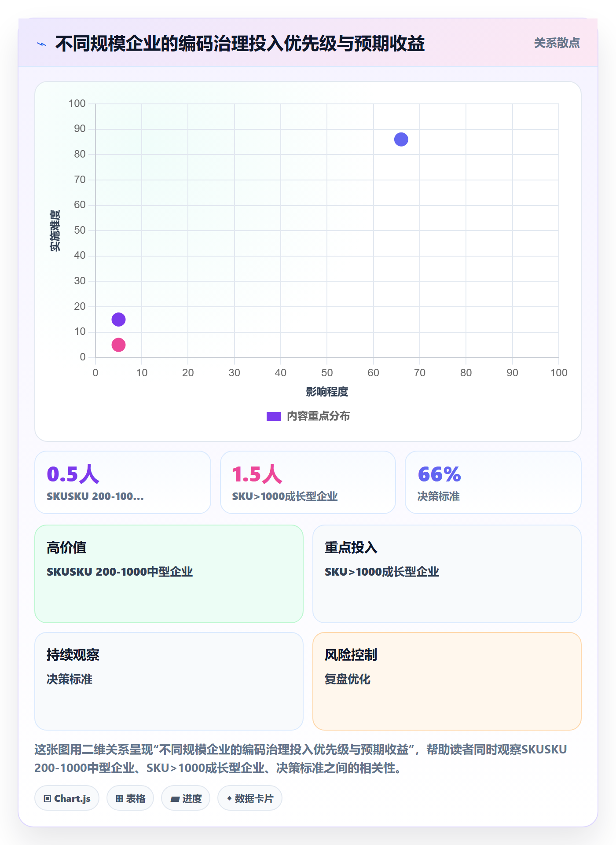
Task: Click the 进度 tag chip
Action: click(x=186, y=798)
